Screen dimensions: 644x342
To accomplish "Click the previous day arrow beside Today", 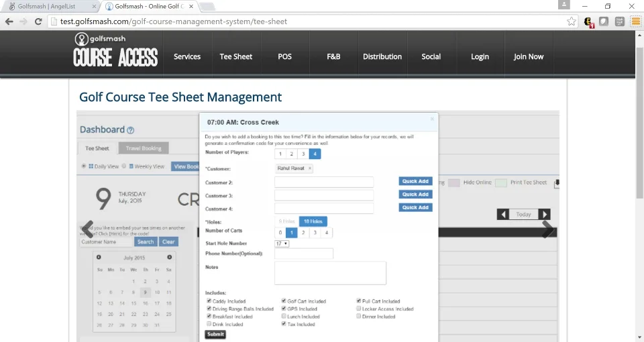I will point(502,215).
